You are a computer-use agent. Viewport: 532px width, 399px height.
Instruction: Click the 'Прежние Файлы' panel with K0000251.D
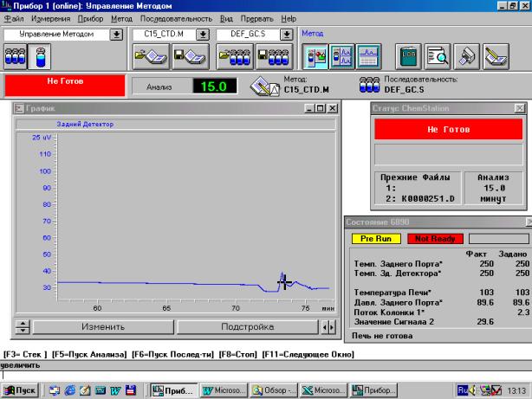[x=418, y=188]
